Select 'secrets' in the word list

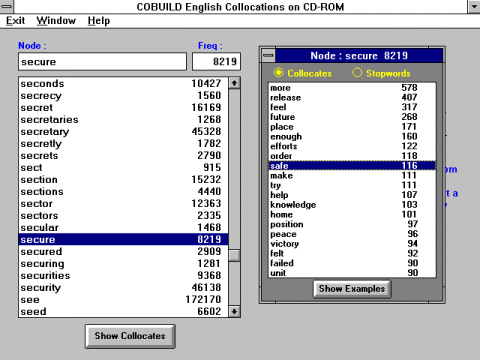click(123, 155)
